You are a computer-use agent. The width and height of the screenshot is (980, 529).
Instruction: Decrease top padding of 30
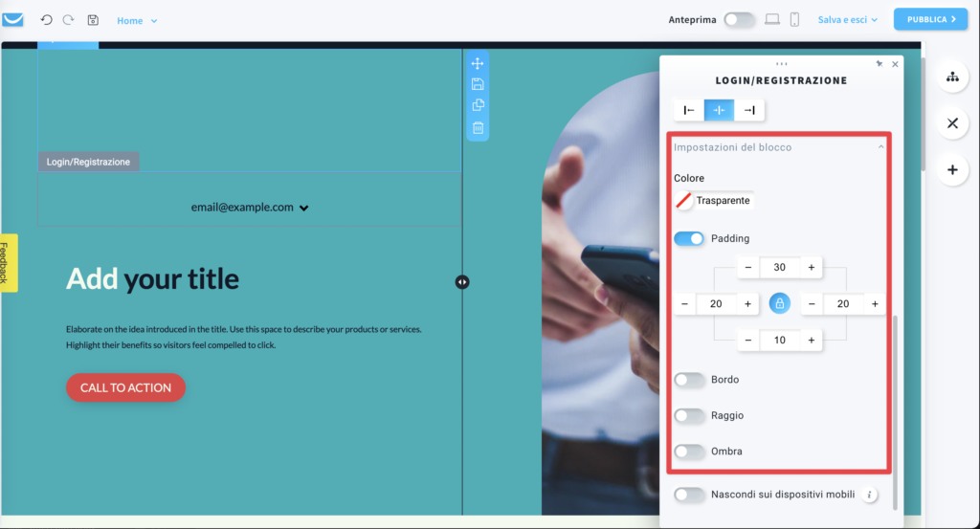coord(748,267)
